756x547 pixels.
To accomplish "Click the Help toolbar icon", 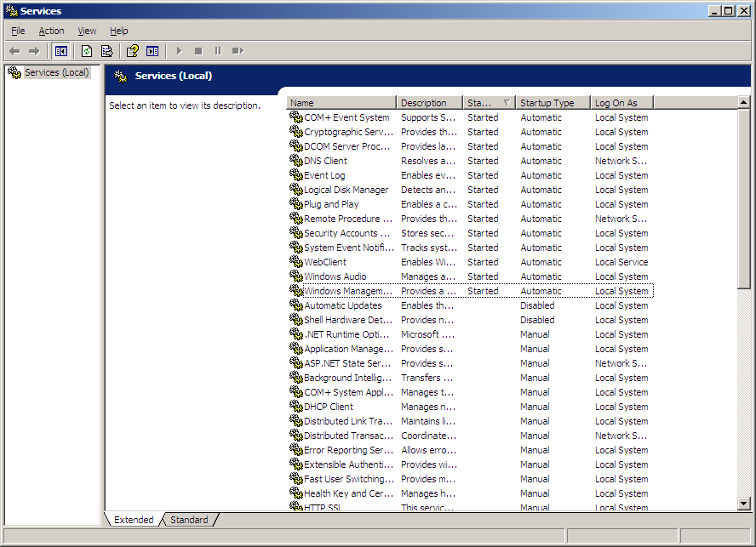I will (132, 50).
